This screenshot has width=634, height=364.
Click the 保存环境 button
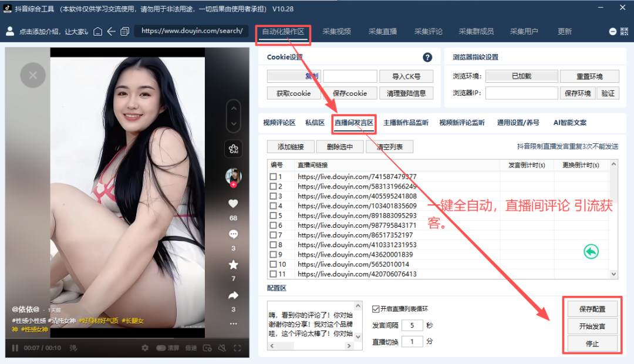coord(578,93)
